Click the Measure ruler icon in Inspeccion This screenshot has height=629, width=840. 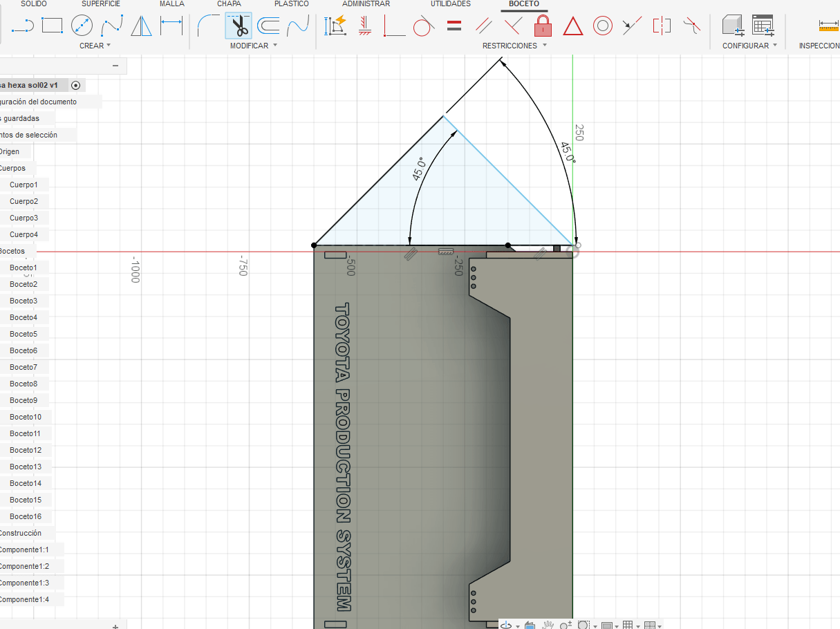coord(828,26)
